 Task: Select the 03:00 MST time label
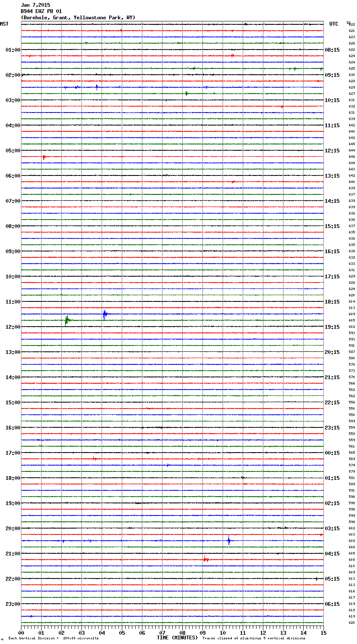tap(13, 100)
